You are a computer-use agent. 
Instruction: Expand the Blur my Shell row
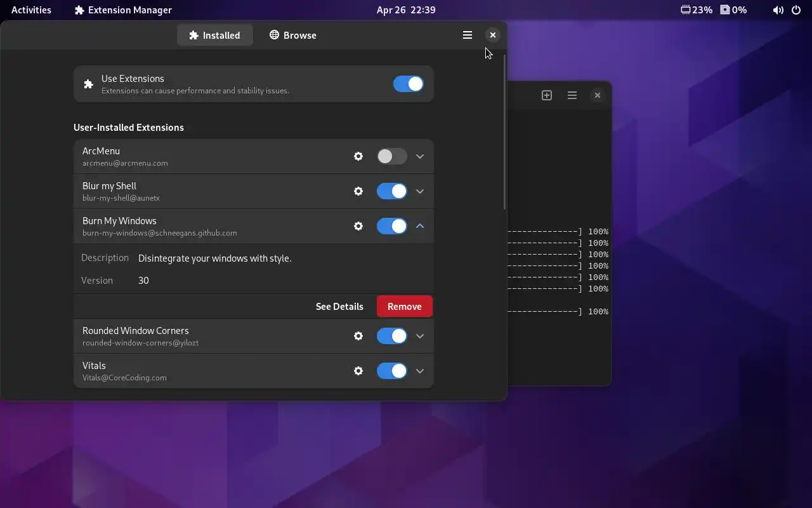pyautogui.click(x=420, y=191)
